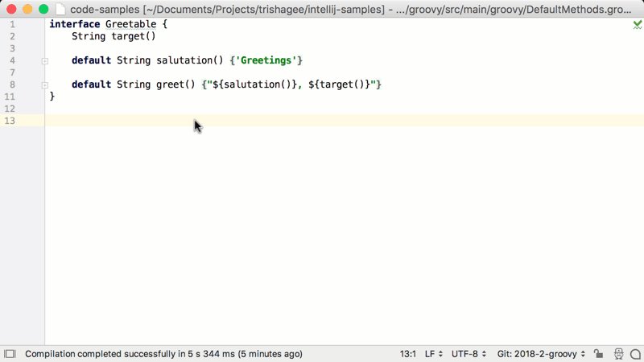Click the target() method declaration on line 2
The height and width of the screenshot is (362, 644).
134,36
